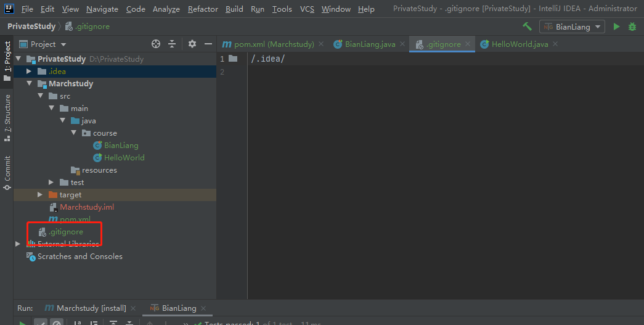
Task: Select HelloWorld class in project tree
Action: [x=124, y=157]
